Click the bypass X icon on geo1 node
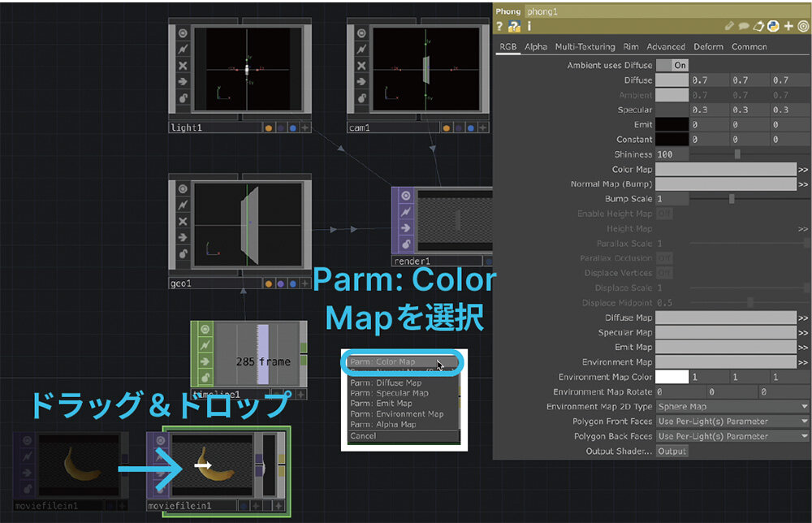This screenshot has width=812, height=523. pos(183,221)
